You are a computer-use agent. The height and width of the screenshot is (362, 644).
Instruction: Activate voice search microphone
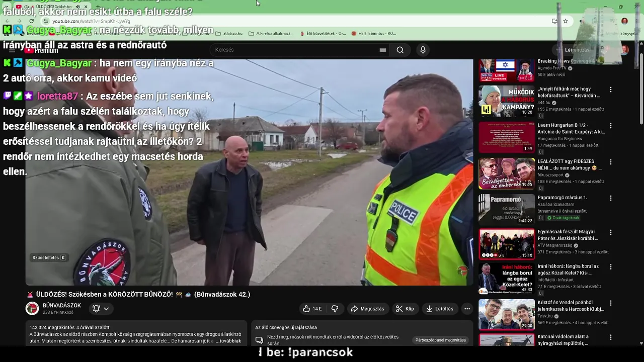(x=423, y=50)
